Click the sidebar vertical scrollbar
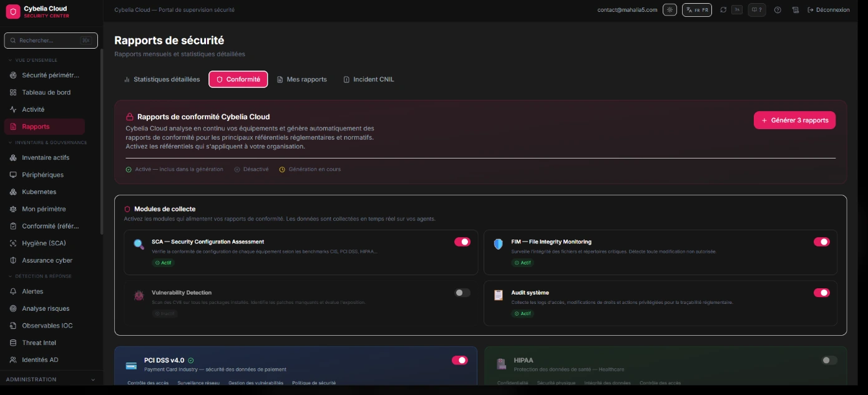868x395 pixels. (x=102, y=142)
